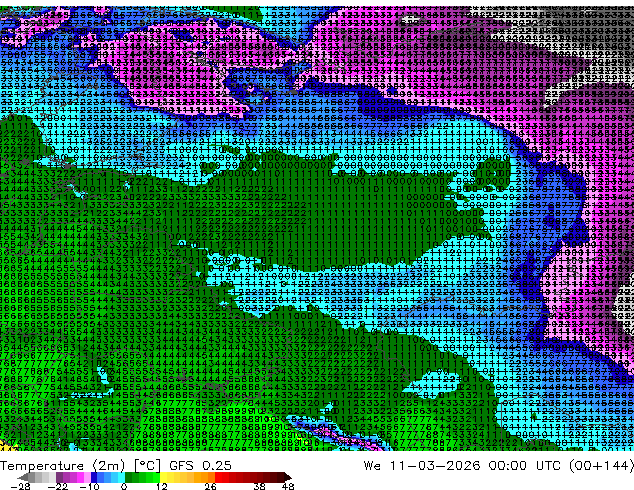
Task: Click the 'We' weekday label
Action: pyautogui.click(x=372, y=466)
